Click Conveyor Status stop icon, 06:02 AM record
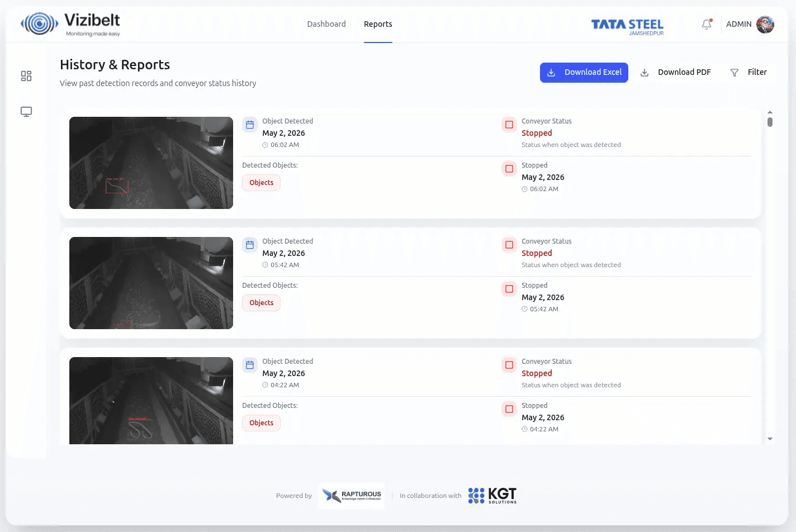 click(509, 125)
